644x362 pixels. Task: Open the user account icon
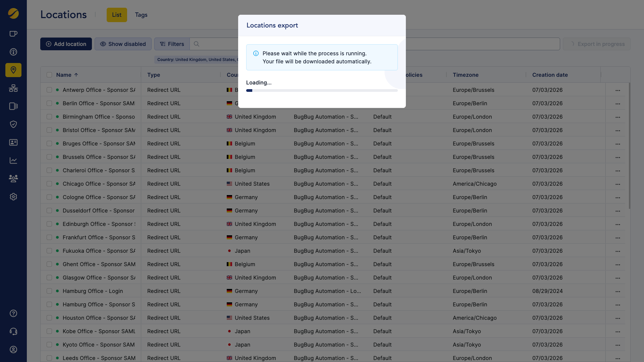point(13,350)
